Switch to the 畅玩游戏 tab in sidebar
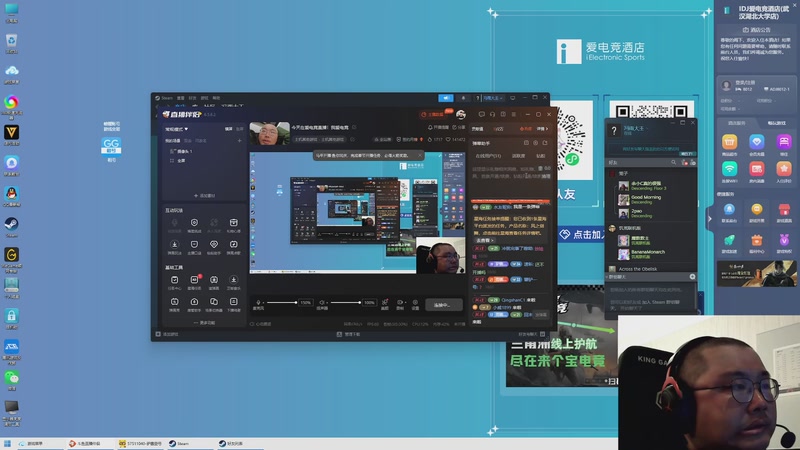This screenshot has height=450, width=800. pos(777,123)
